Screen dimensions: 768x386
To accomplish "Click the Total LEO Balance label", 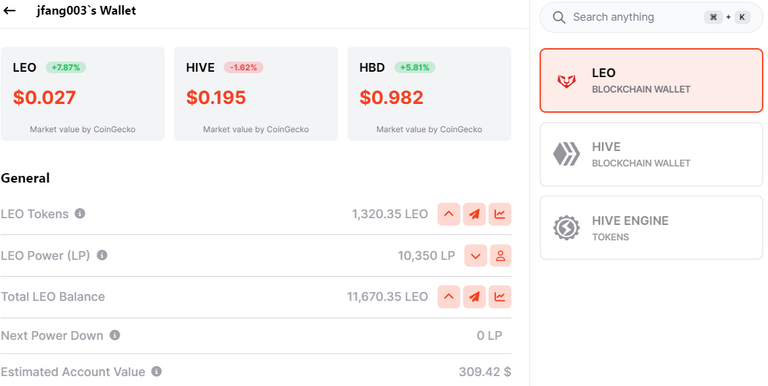I will coord(53,297).
